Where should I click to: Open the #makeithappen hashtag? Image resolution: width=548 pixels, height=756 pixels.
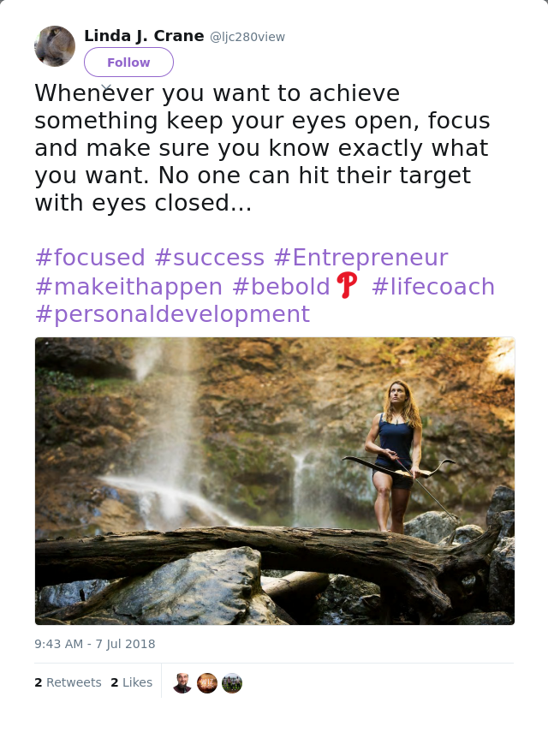tap(128, 287)
